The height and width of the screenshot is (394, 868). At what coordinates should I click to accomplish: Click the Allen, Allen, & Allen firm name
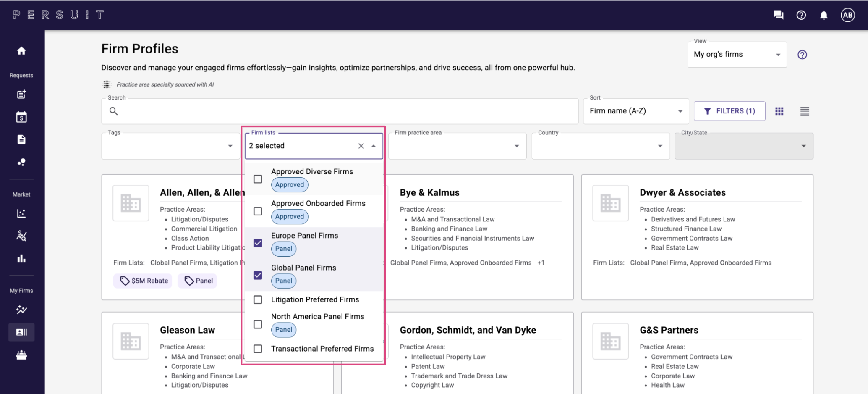coord(202,192)
